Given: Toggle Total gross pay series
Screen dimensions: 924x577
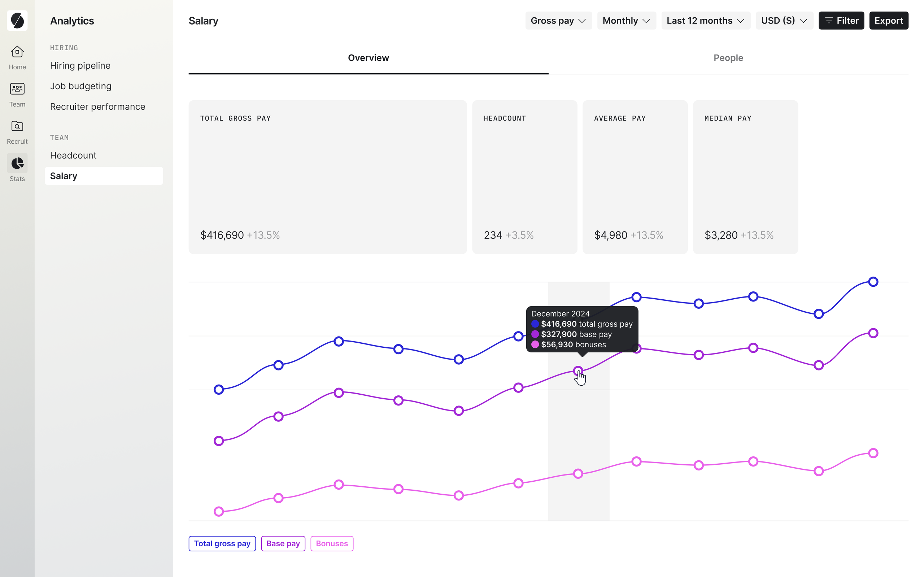Looking at the screenshot, I should tap(222, 543).
